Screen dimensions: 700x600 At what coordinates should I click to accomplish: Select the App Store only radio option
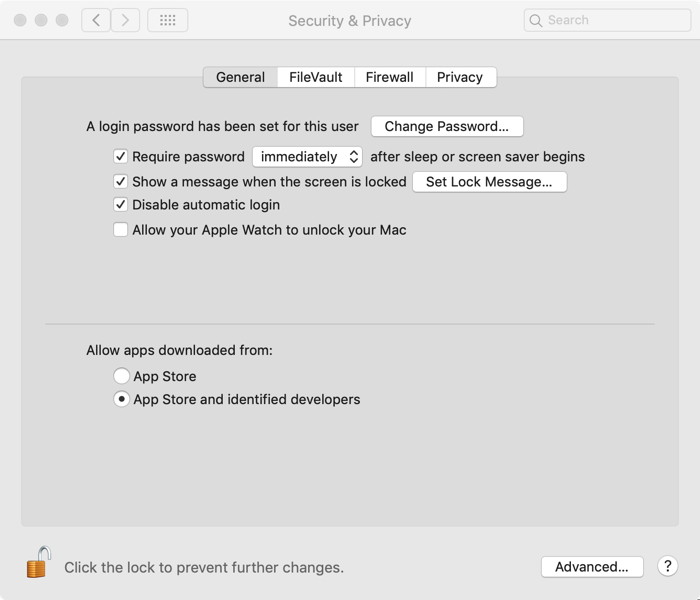point(121,376)
